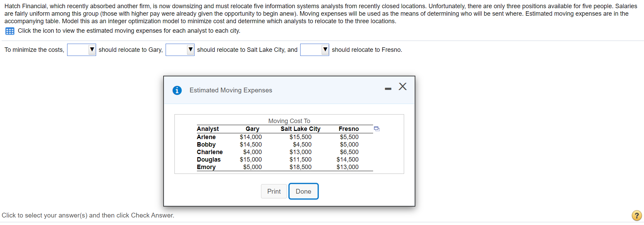Click Charlene's Gary cost $4,000
The height and width of the screenshot is (225, 644).
(252, 152)
